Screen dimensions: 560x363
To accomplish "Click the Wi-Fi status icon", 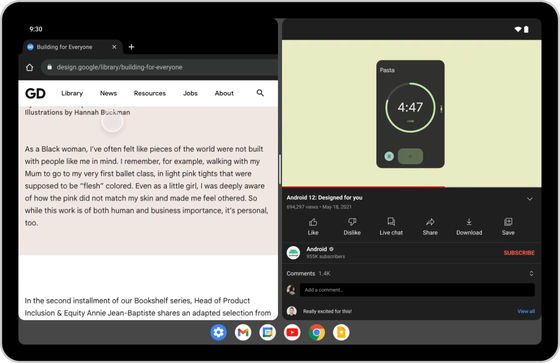I will 518,29.
